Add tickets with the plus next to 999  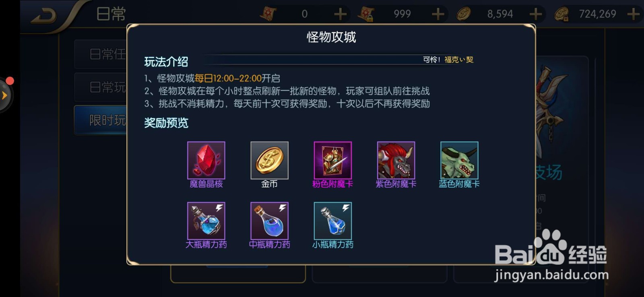tap(438, 14)
